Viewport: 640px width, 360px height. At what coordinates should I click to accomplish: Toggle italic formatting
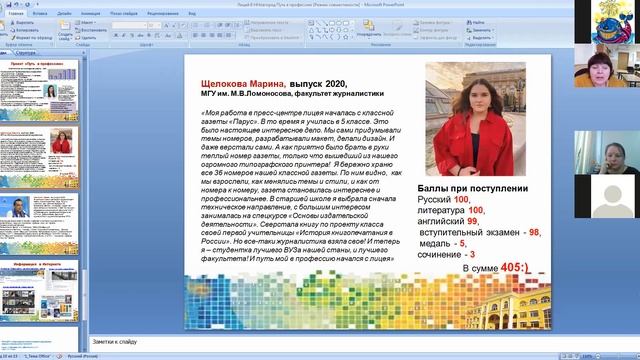click(124, 36)
